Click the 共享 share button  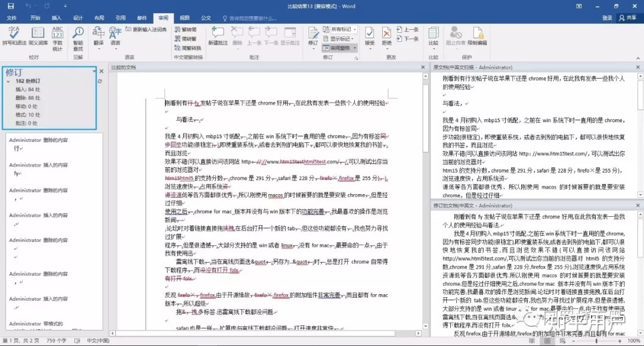point(628,18)
